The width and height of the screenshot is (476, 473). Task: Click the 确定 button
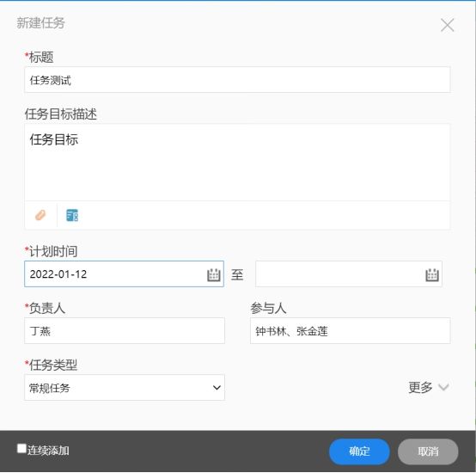coord(359,451)
